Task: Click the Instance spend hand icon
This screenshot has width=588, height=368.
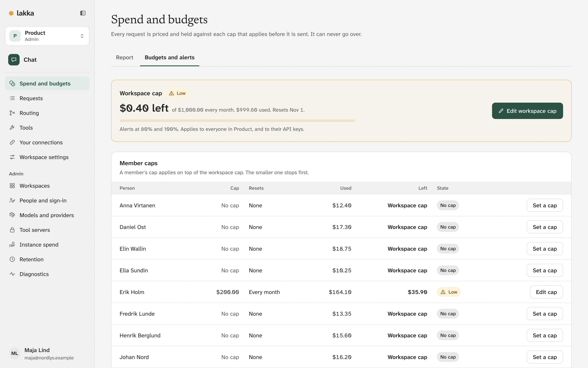Action: click(x=12, y=245)
